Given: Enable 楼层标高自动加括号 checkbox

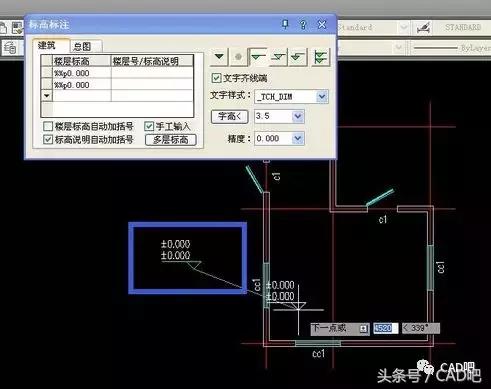Looking at the screenshot, I should (48, 126).
